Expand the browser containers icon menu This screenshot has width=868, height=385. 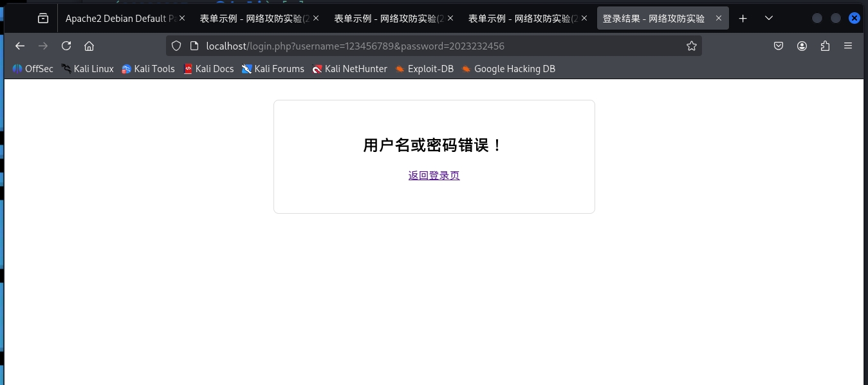pos(42,18)
